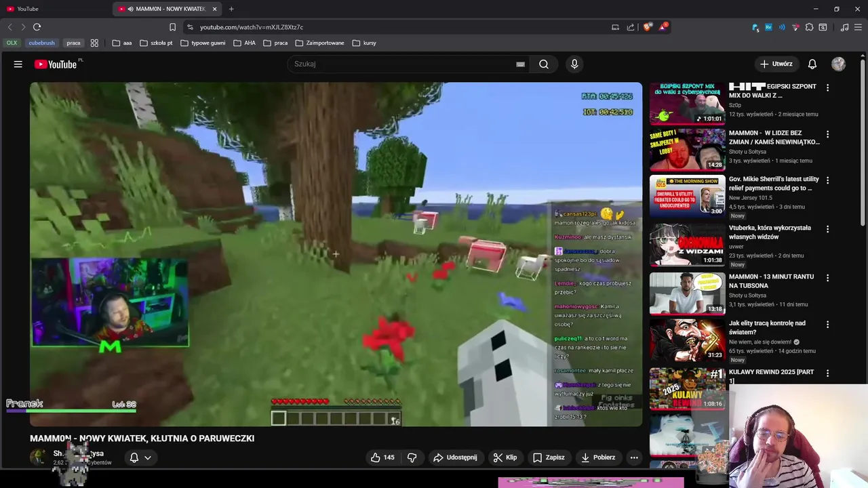Click the main video player

336,254
